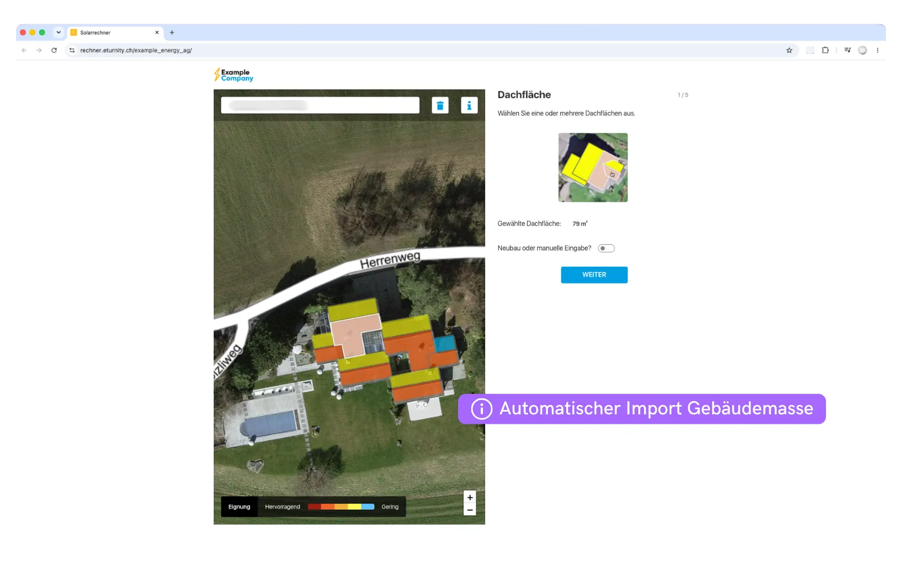The image size is (901, 588).
Task: Click the selected roof preview thumbnail
Action: click(593, 168)
